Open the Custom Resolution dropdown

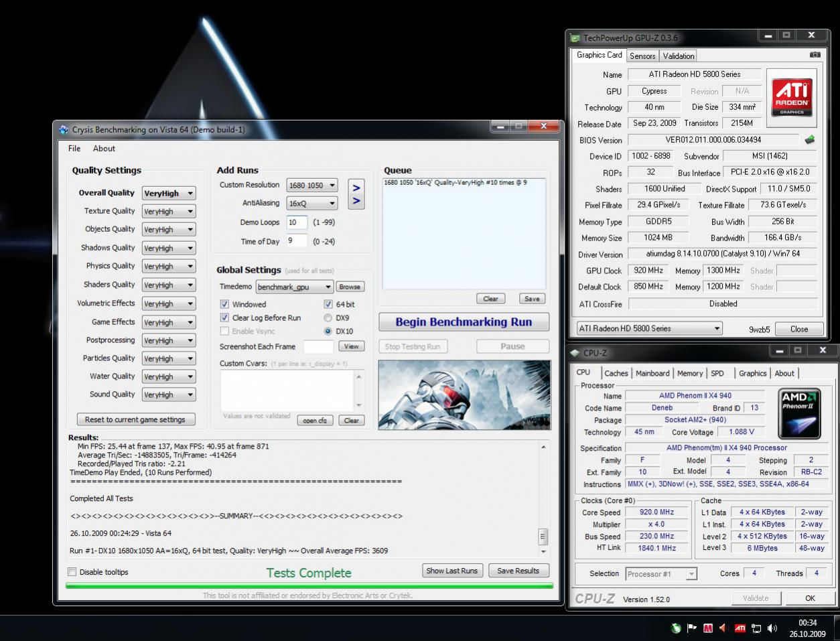tap(312, 186)
